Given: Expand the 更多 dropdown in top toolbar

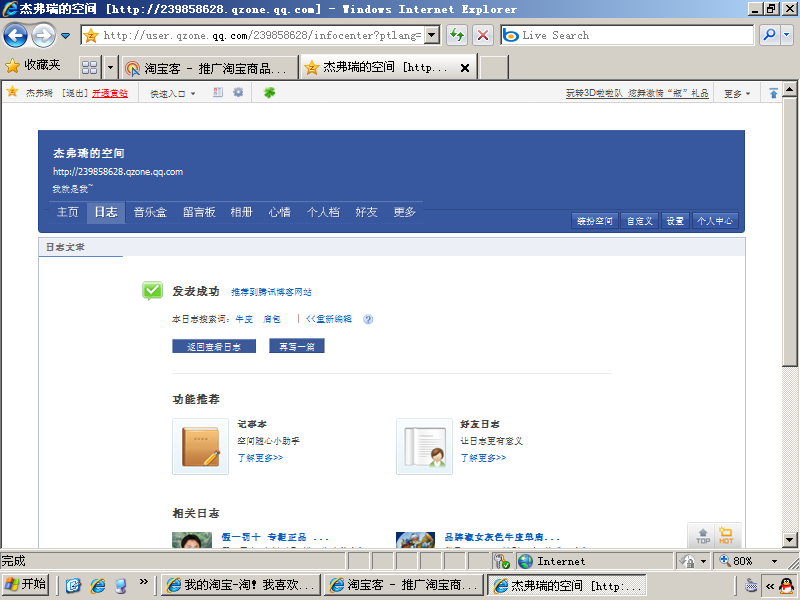Looking at the screenshot, I should tap(737, 93).
